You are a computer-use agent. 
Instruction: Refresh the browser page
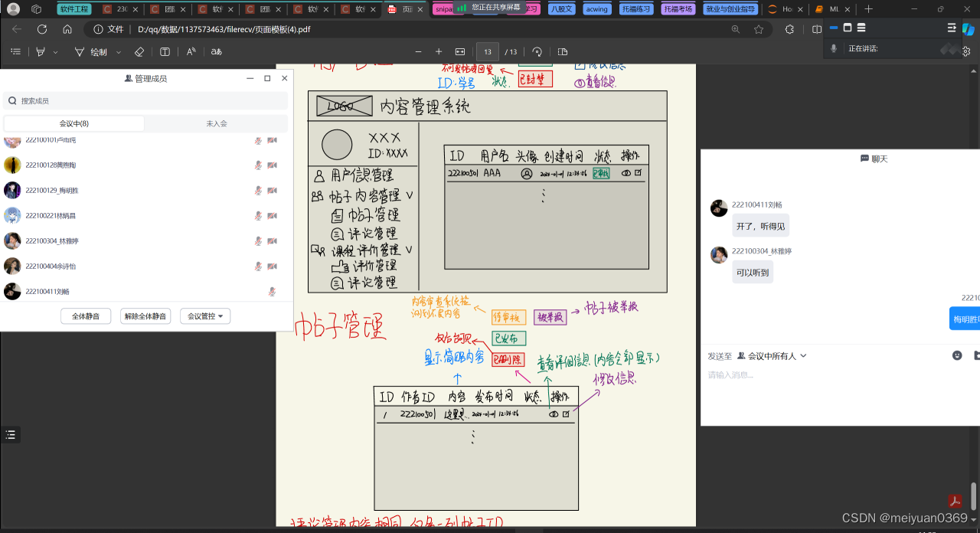(x=42, y=29)
